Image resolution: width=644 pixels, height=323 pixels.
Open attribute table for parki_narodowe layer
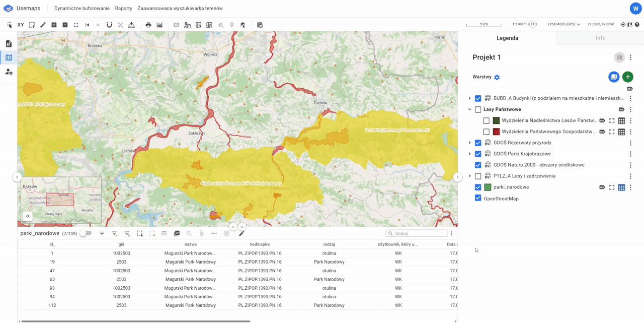[x=621, y=187]
